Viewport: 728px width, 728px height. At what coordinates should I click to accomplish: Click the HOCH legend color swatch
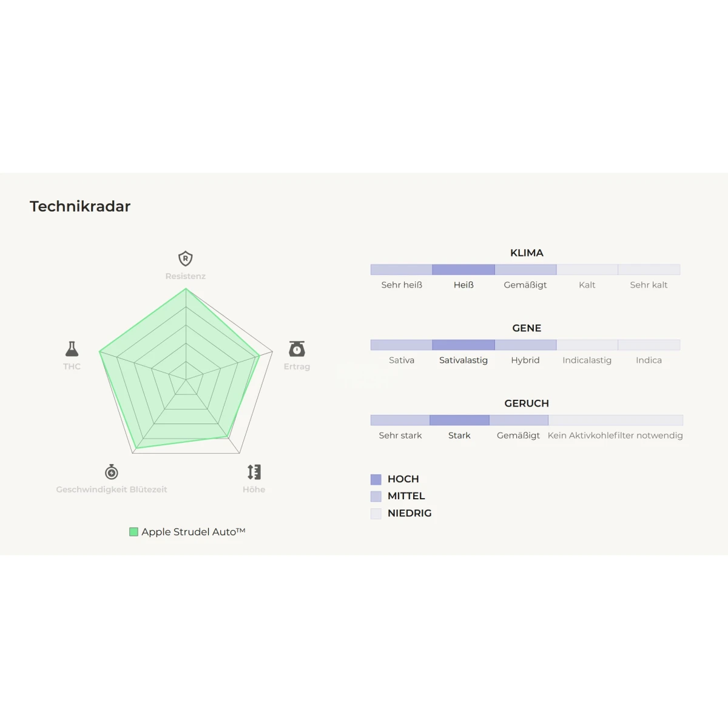point(376,479)
